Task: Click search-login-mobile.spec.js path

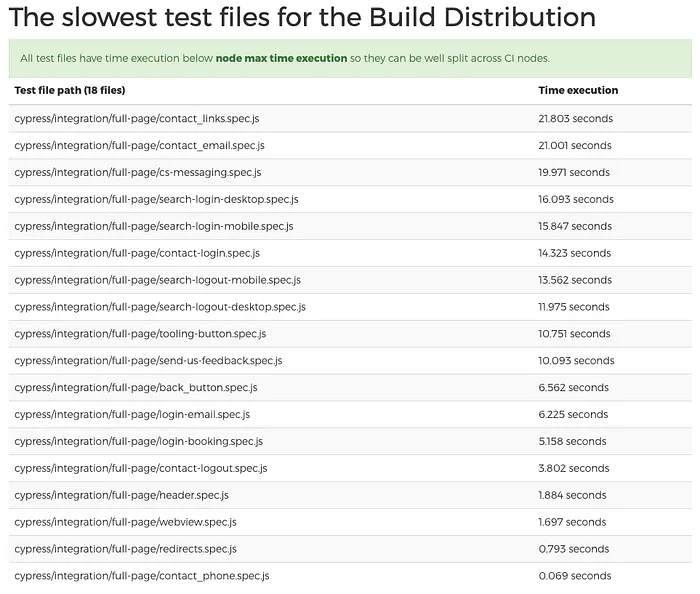Action: [x=154, y=226]
